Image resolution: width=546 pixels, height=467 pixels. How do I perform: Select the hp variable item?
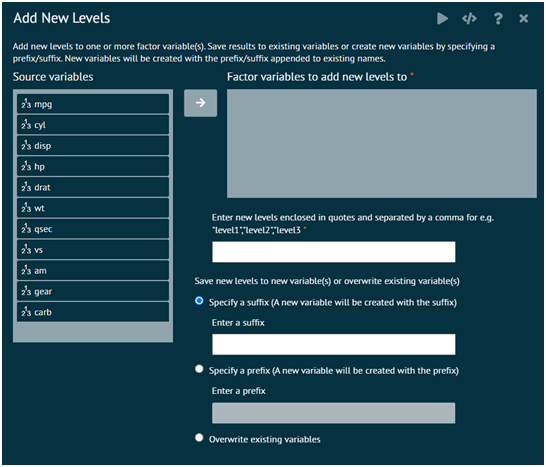coord(93,166)
